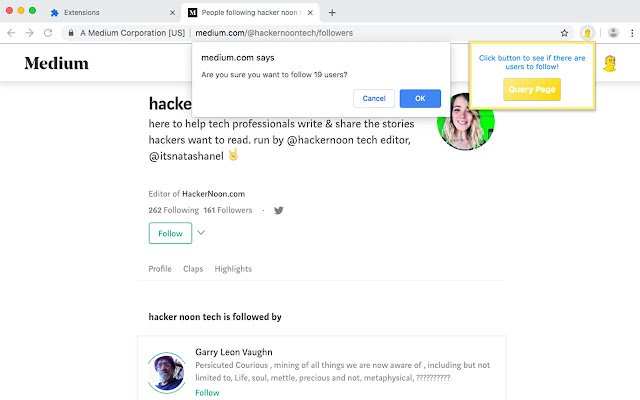The height and width of the screenshot is (400, 640).
Task: Click the bordered Follow button for hacker noon tech
Action: point(170,233)
